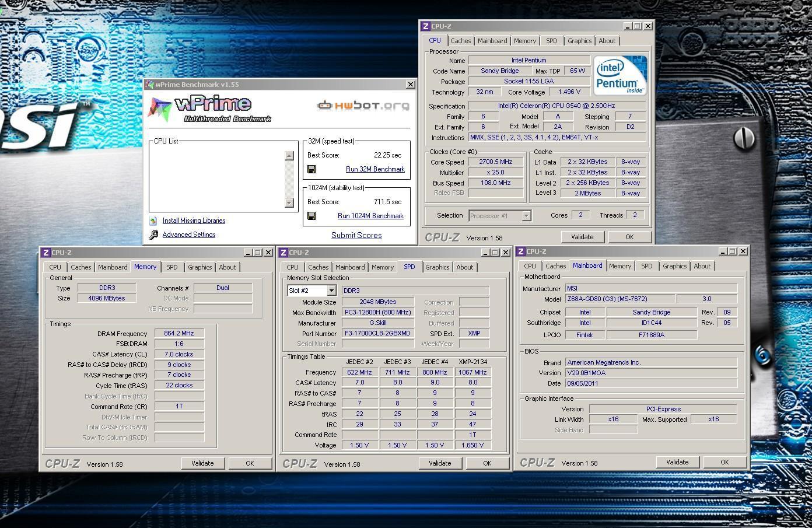812x528 pixels.
Task: Click Part Number F3-17000CL8-2GBXMD field
Action: click(378, 334)
